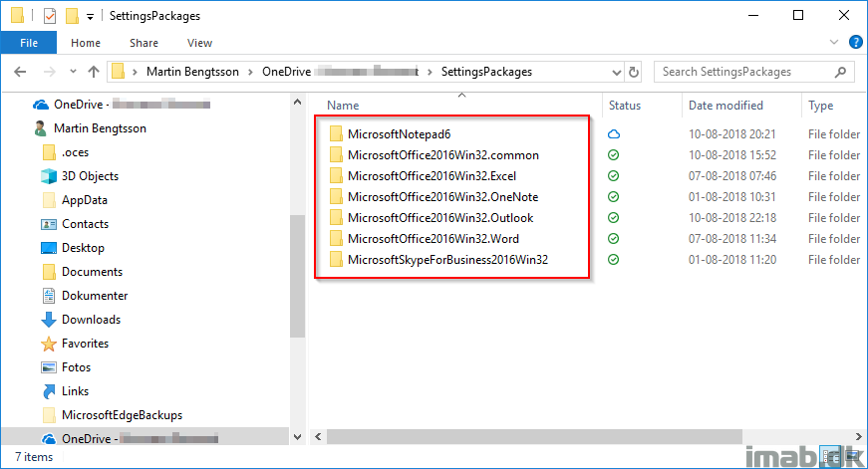This screenshot has height=469, width=868.
Task: Switch to the View ribbon tab
Action: [200, 43]
